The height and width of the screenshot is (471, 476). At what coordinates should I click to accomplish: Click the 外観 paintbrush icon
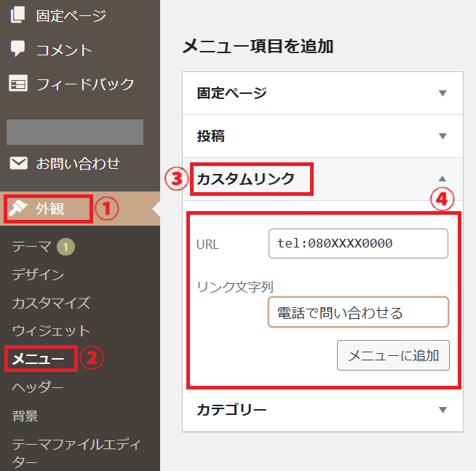pos(18,208)
